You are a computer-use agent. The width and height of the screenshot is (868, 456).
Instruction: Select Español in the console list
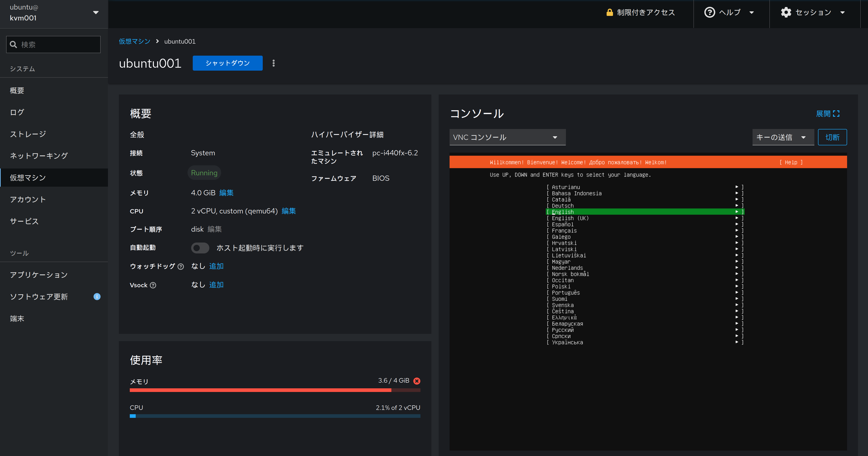pyautogui.click(x=645, y=224)
